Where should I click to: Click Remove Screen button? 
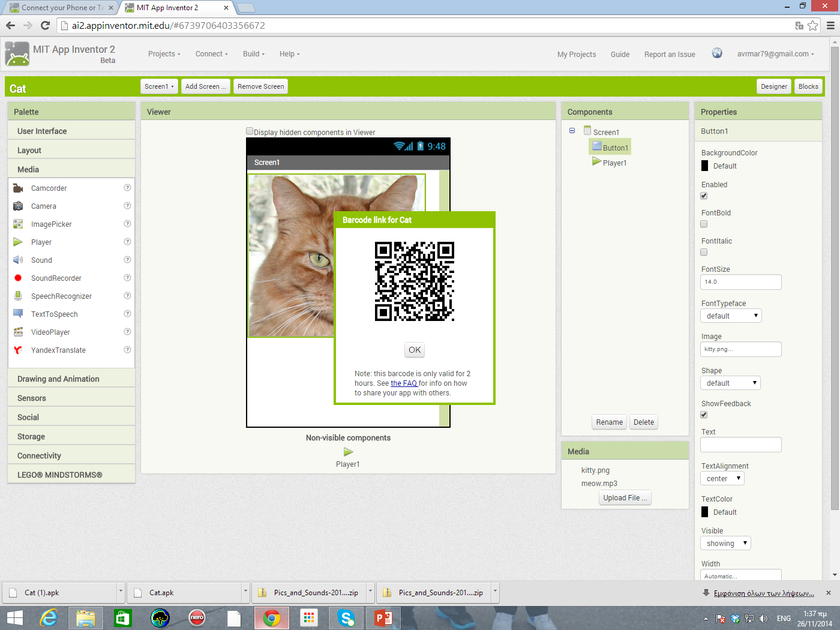pyautogui.click(x=260, y=86)
